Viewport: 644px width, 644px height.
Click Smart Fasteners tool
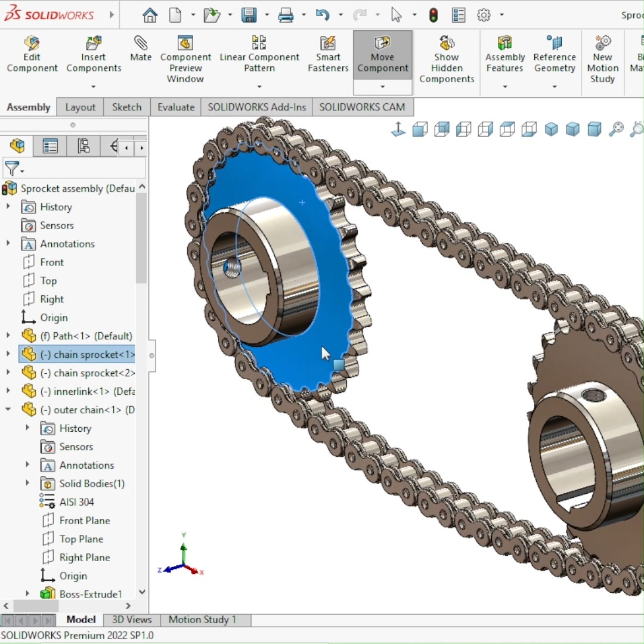[328, 54]
